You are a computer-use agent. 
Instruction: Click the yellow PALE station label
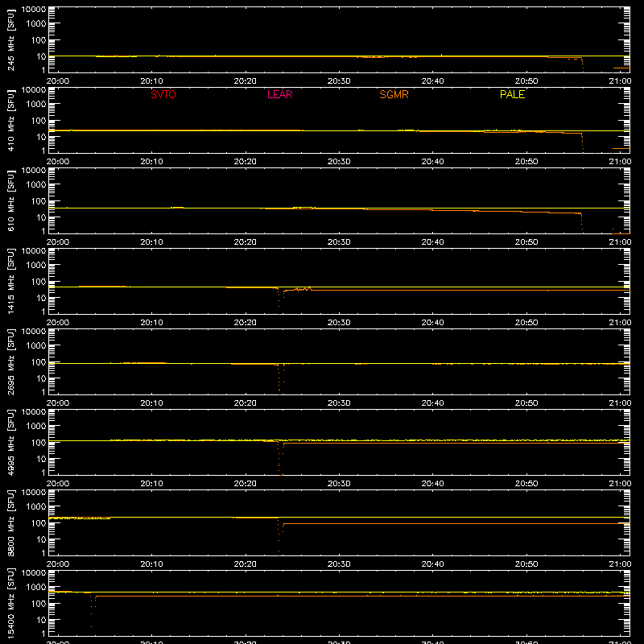pos(512,94)
